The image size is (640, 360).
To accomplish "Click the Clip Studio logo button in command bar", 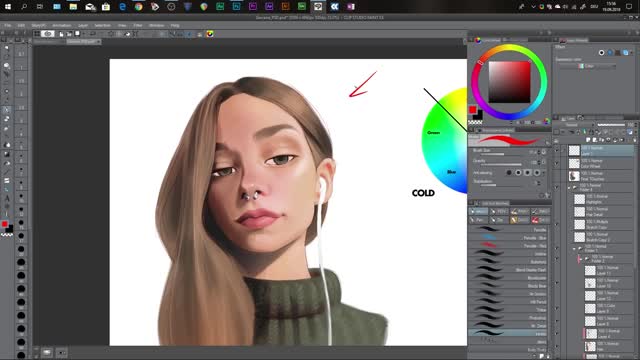I will [x=48, y=34].
